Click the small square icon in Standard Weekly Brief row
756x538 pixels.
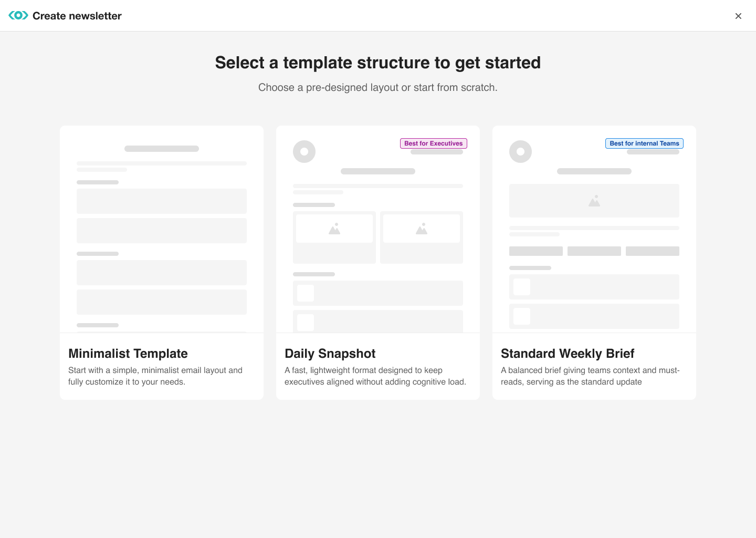coord(521,286)
